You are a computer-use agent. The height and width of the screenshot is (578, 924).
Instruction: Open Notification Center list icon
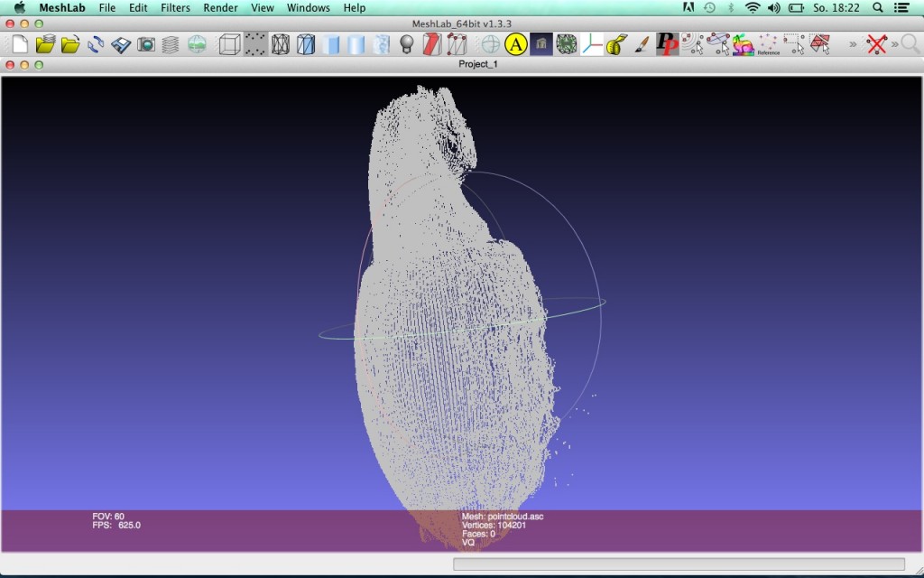901,7
